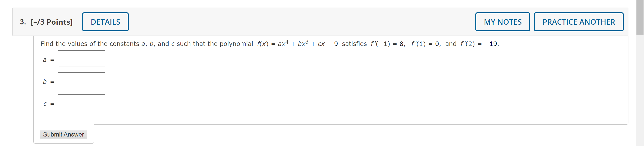This screenshot has width=644, height=146.
Task: Click the question number label 3
Action: [22, 22]
